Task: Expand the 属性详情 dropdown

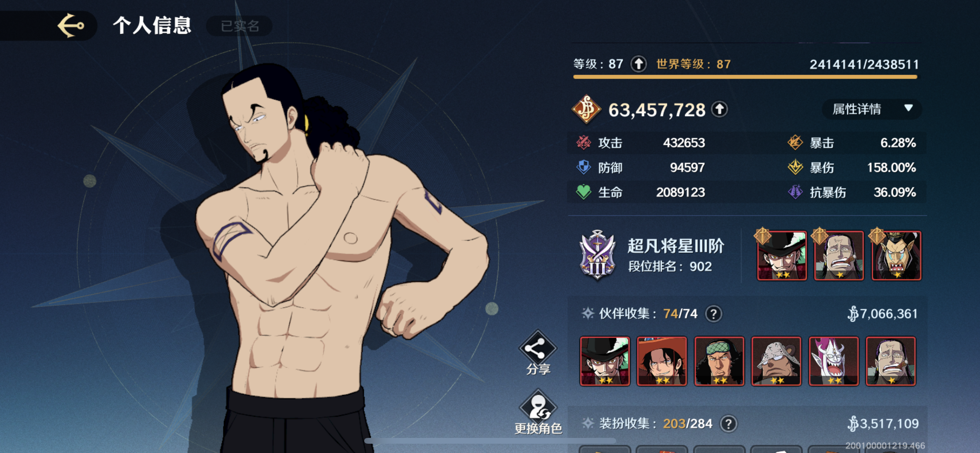Action: click(872, 109)
